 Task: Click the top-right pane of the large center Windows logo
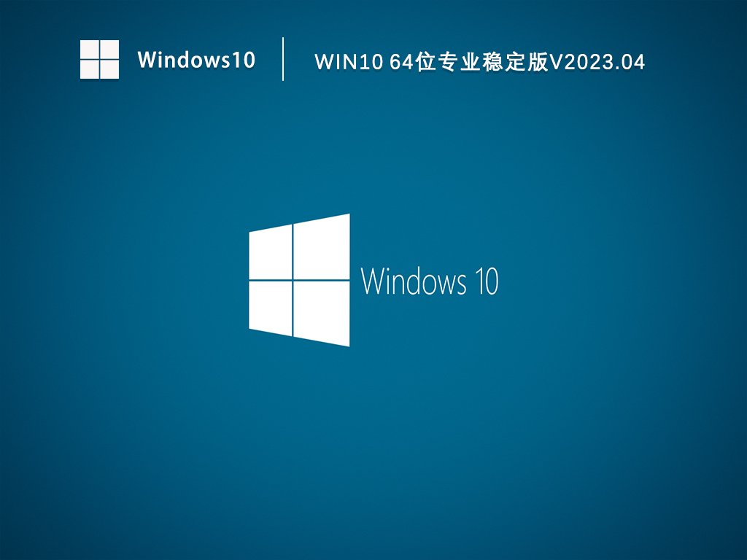(x=322, y=247)
